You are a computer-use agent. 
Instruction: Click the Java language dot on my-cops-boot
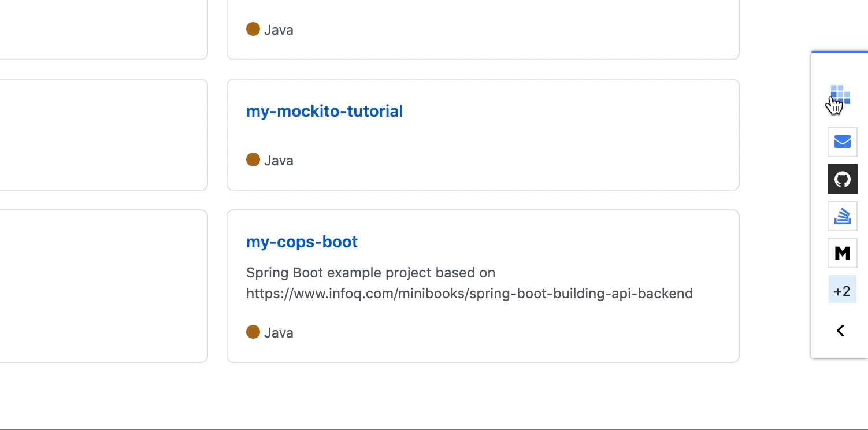point(253,332)
